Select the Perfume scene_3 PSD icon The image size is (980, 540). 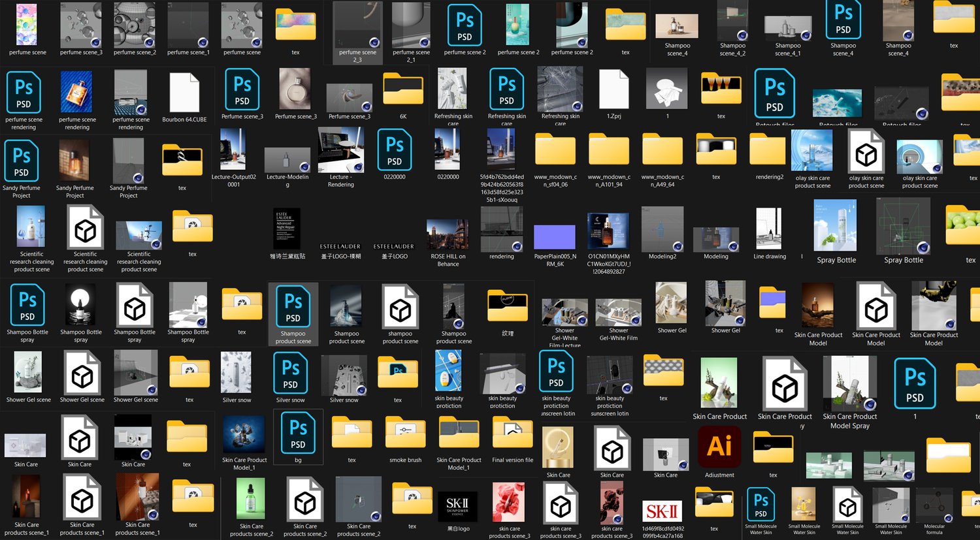(x=242, y=89)
